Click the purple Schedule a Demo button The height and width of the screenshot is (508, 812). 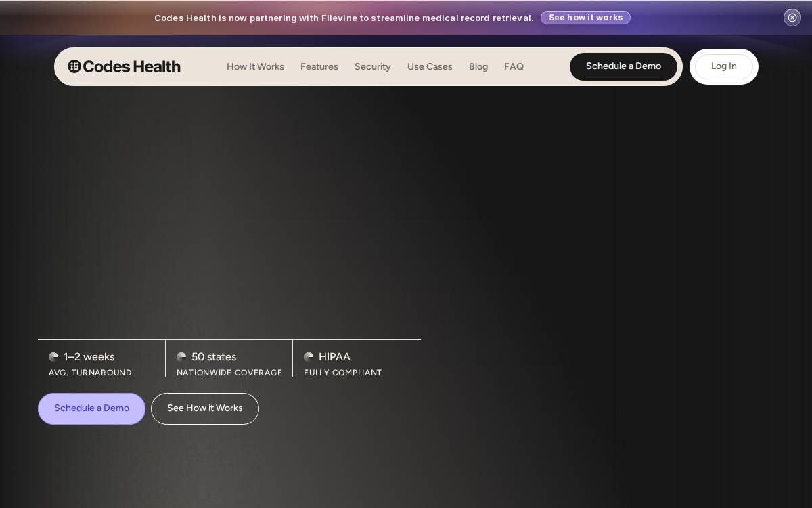point(91,408)
